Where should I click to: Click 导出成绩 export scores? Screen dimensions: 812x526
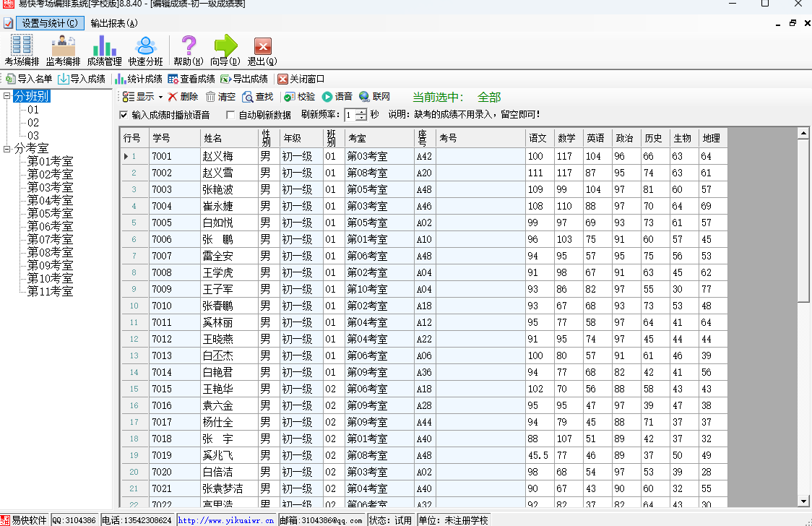coord(244,79)
